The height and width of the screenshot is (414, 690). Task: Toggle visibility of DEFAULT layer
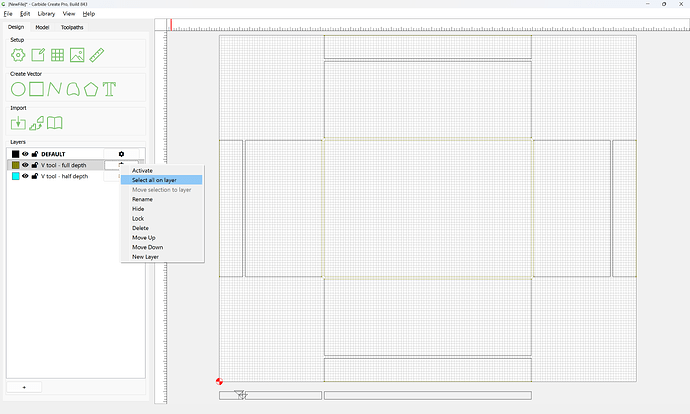[x=25, y=154]
